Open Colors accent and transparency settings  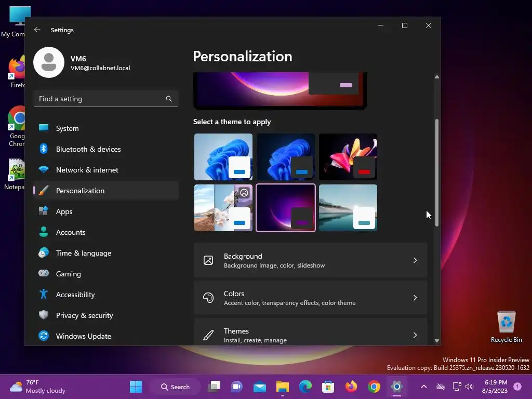[x=311, y=298]
